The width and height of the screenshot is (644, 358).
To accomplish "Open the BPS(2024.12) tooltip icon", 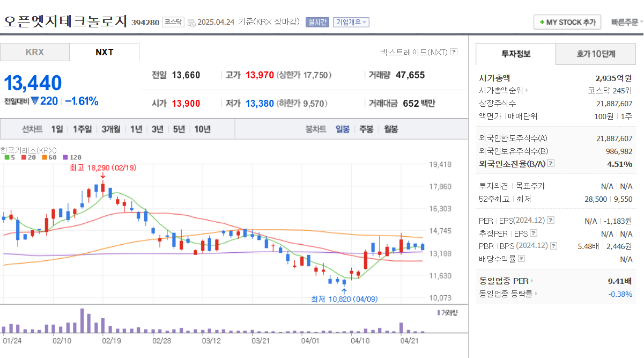I will pos(553,245).
